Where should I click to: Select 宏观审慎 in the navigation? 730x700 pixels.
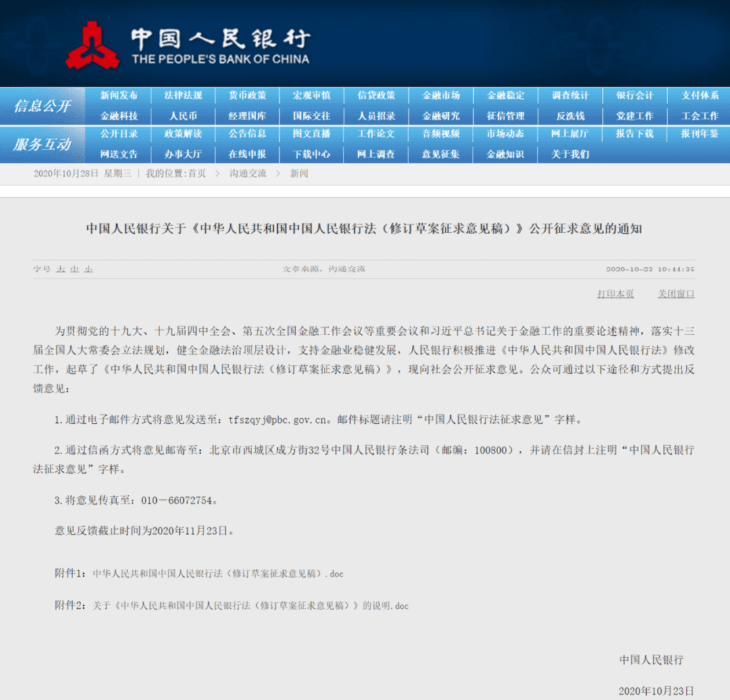click(312, 95)
